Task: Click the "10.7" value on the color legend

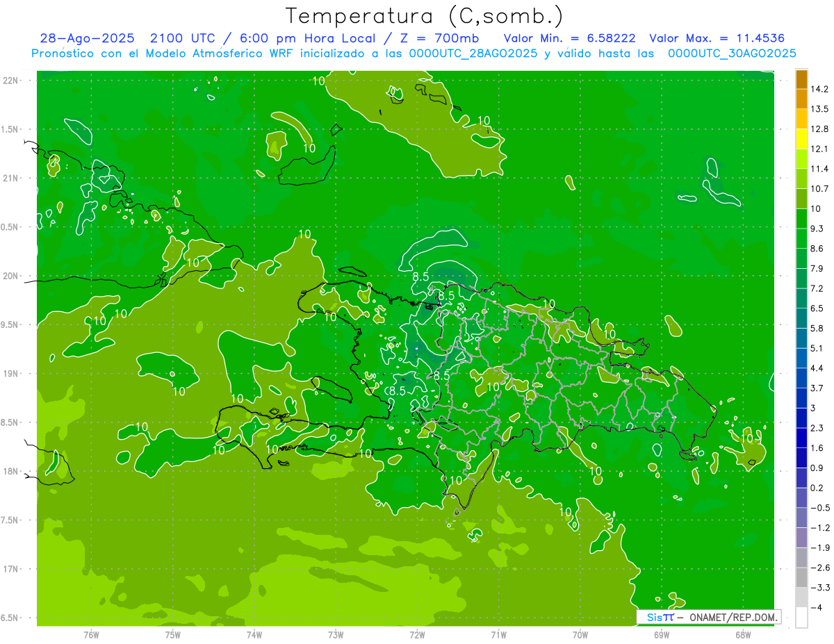Action: (819, 189)
